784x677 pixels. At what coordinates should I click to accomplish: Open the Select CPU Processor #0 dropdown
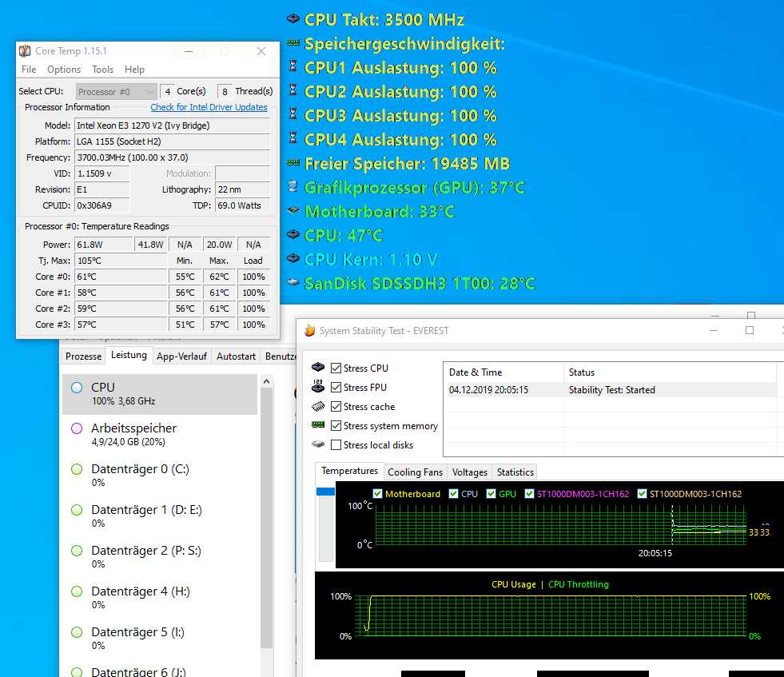[x=117, y=91]
